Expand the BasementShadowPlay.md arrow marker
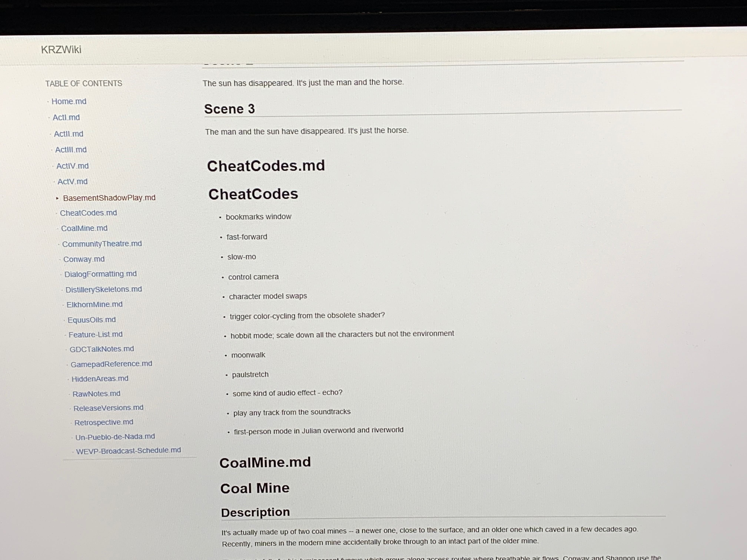The width and height of the screenshot is (747, 560). (57, 198)
